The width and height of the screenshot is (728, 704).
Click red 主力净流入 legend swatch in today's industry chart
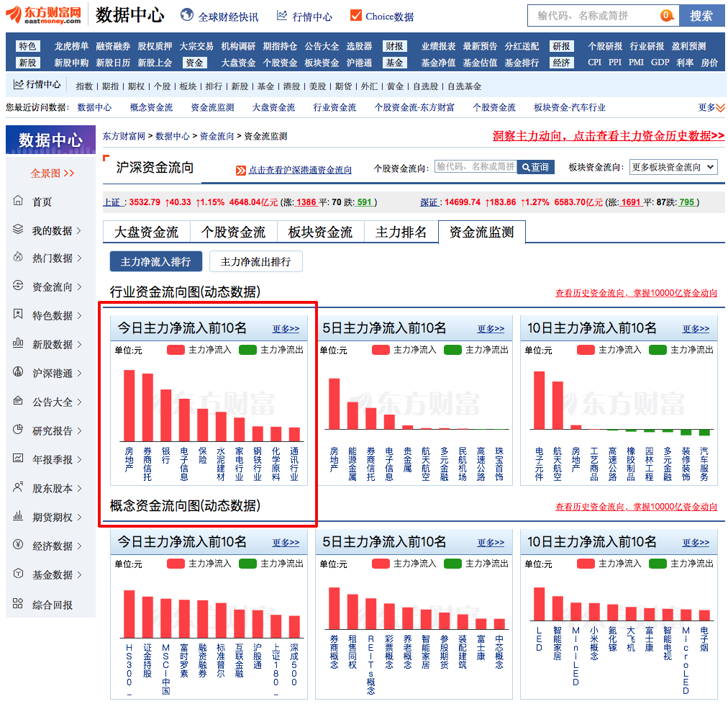pyautogui.click(x=176, y=350)
